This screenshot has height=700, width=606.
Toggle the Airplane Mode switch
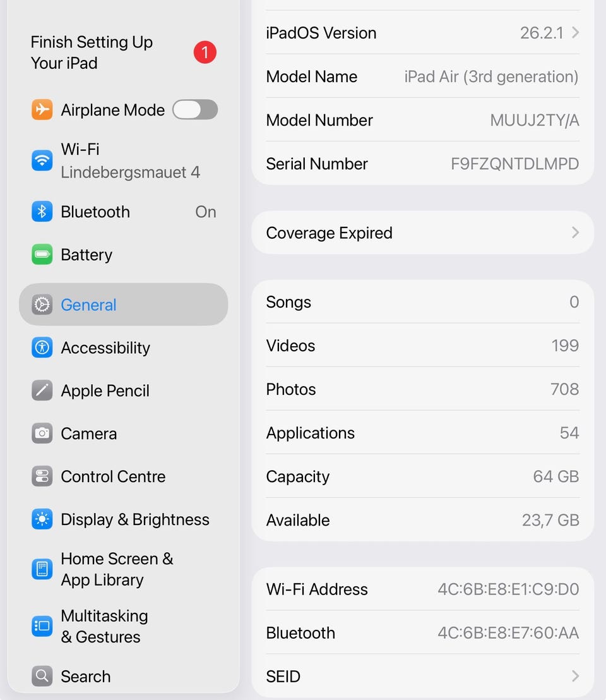click(x=195, y=110)
